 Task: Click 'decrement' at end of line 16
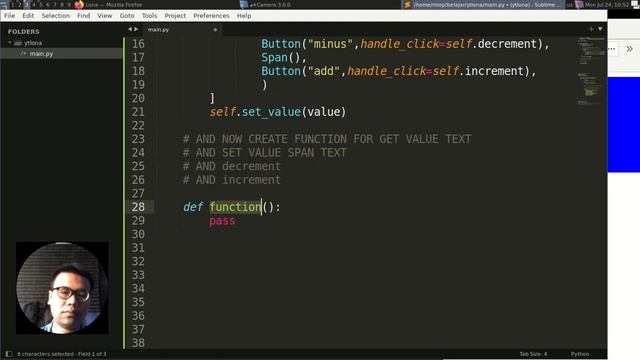[507, 44]
